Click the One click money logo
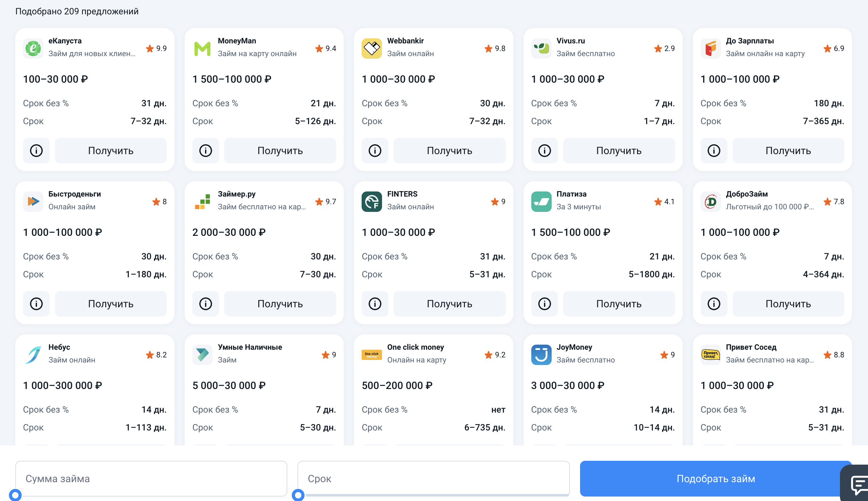 pos(372,355)
